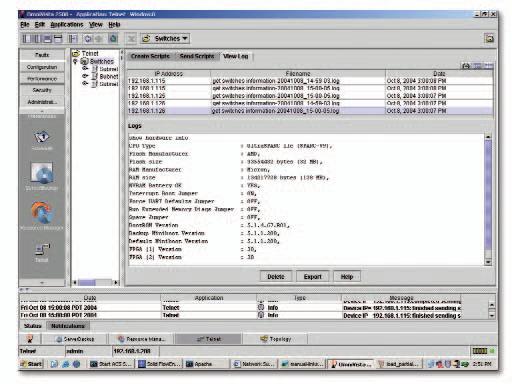Open the Resource Mana... application button

141,339
